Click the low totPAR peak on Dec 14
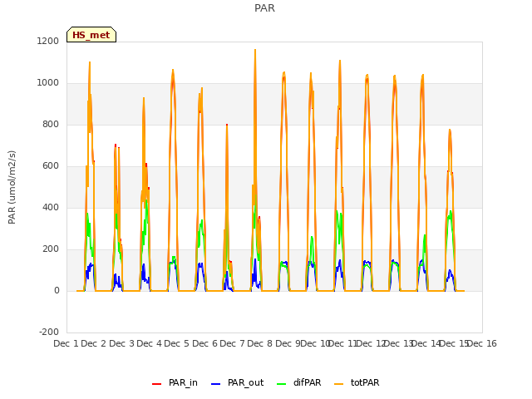 click(x=450, y=131)
